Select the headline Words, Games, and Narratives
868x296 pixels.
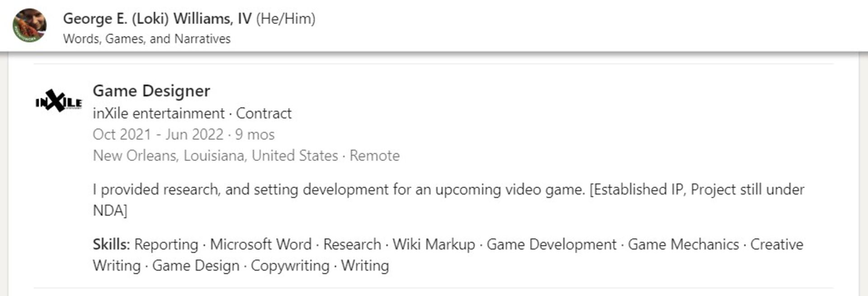coord(146,39)
